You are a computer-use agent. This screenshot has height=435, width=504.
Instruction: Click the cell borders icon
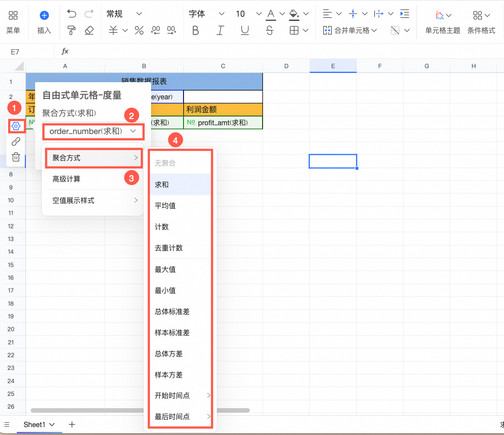(x=294, y=30)
